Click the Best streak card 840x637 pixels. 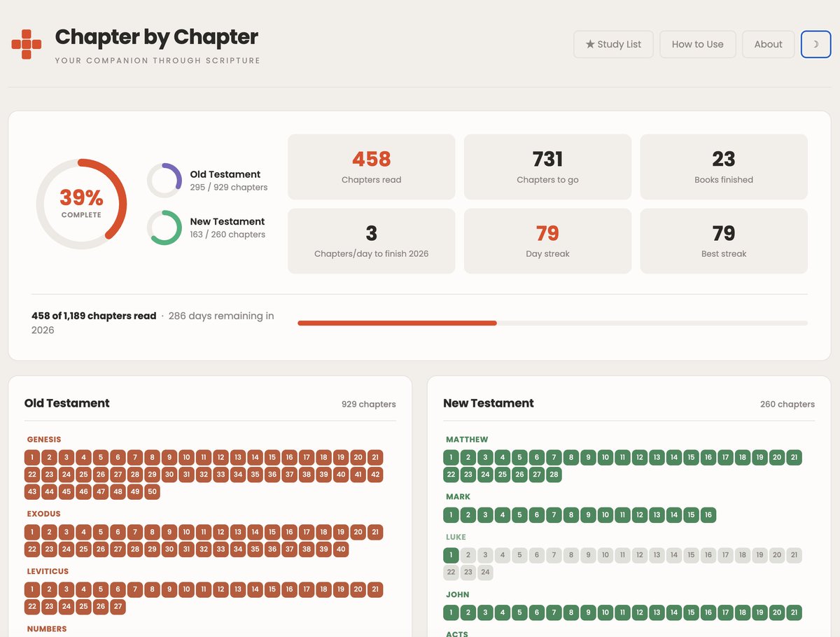point(724,241)
